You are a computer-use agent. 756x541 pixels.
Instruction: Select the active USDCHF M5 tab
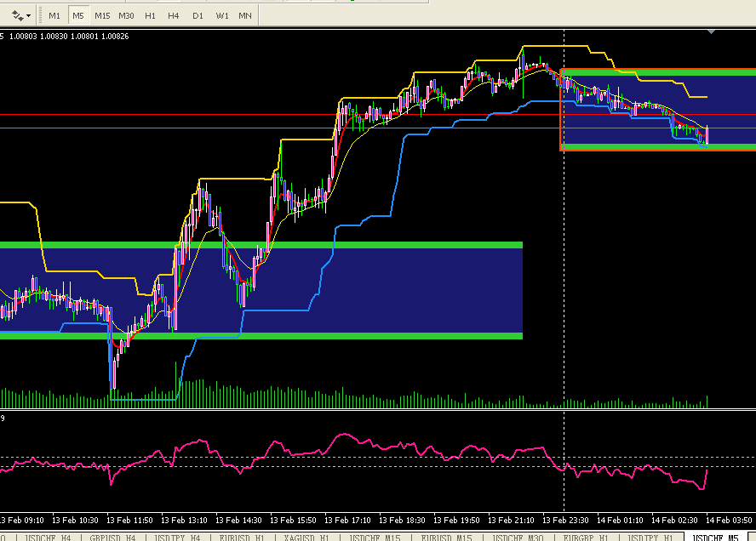tap(715, 537)
